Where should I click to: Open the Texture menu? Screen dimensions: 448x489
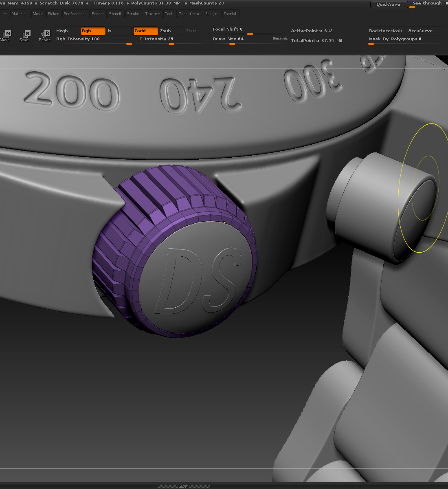(152, 14)
